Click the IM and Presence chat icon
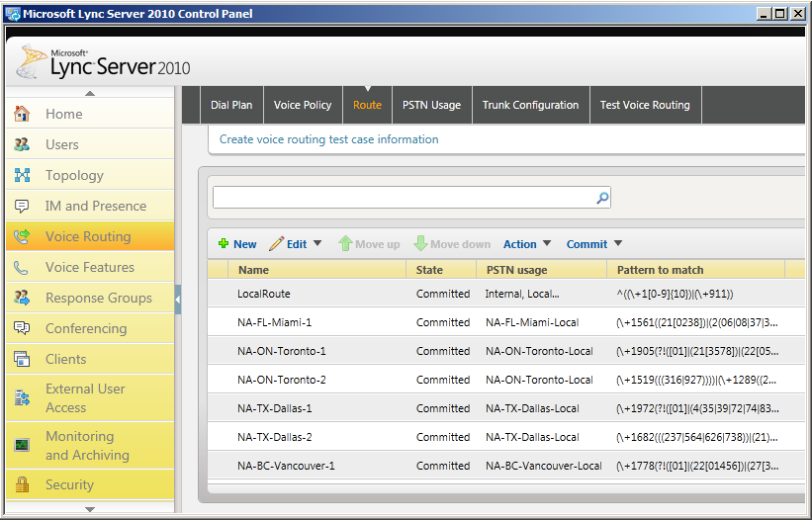The width and height of the screenshot is (812, 520). [x=22, y=206]
